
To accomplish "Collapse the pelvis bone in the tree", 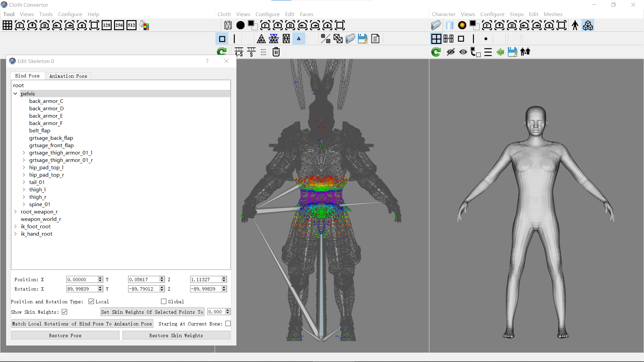I will click(x=15, y=94).
